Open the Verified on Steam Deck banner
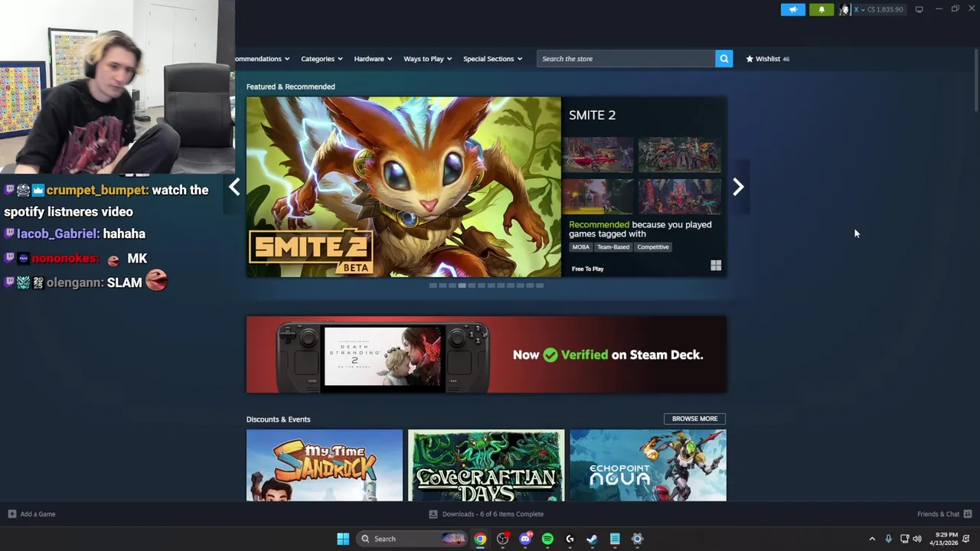Image resolution: width=980 pixels, height=551 pixels. point(486,354)
